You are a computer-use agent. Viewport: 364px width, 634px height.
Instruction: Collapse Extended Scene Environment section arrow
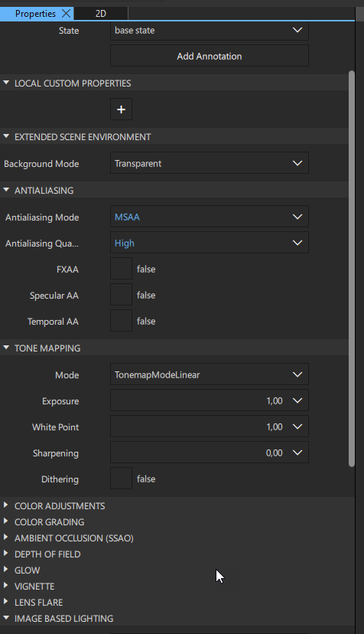6,136
